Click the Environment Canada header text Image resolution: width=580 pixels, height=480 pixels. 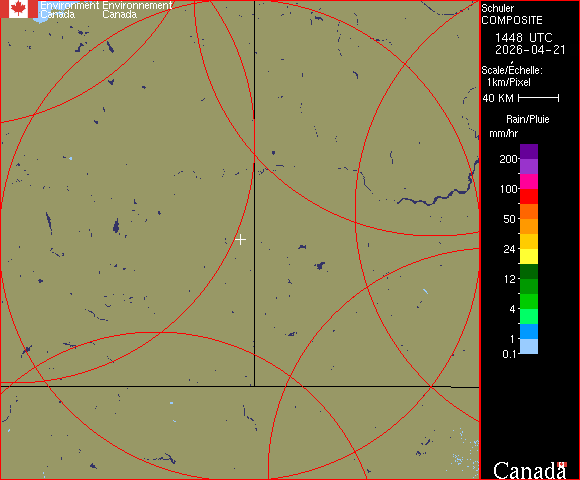tap(106, 10)
